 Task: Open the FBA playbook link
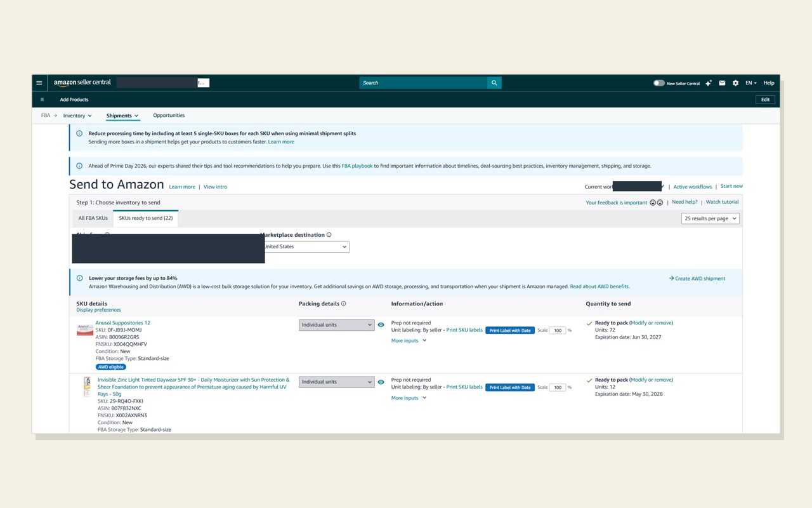[357, 166]
